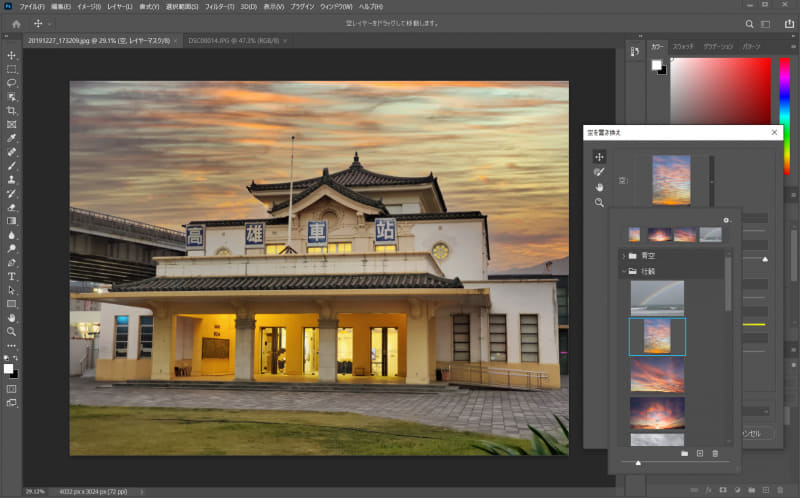Toggle Quick Mask mode
The height and width of the screenshot is (498, 800).
click(x=11, y=389)
